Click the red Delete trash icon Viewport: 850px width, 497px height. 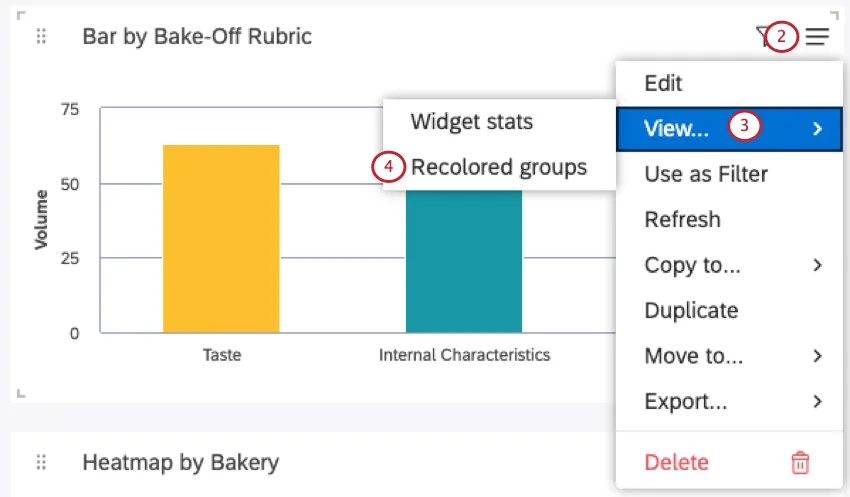pos(799,462)
